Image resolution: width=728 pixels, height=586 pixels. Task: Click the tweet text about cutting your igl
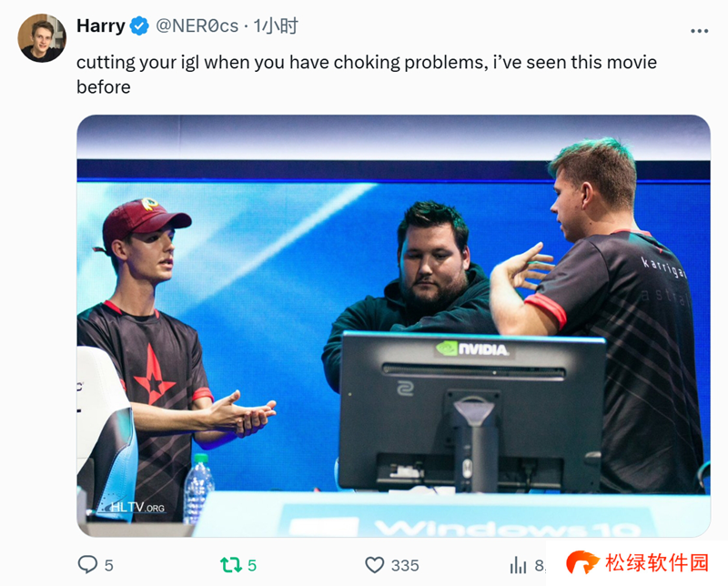(x=367, y=75)
